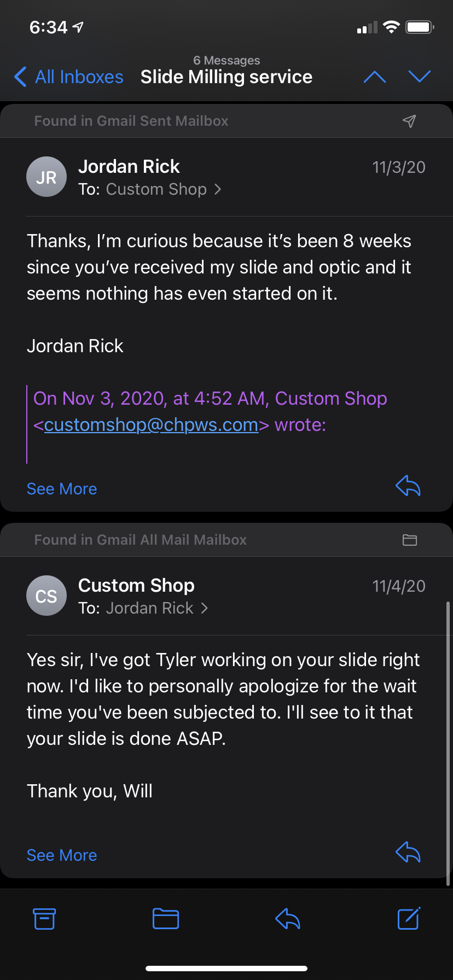The width and height of the screenshot is (453, 980).
Task: See More of Custom Shop's message
Action: tap(62, 855)
